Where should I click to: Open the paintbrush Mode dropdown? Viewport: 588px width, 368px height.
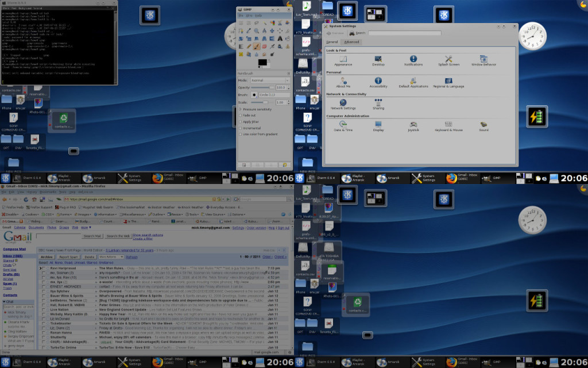(270, 80)
